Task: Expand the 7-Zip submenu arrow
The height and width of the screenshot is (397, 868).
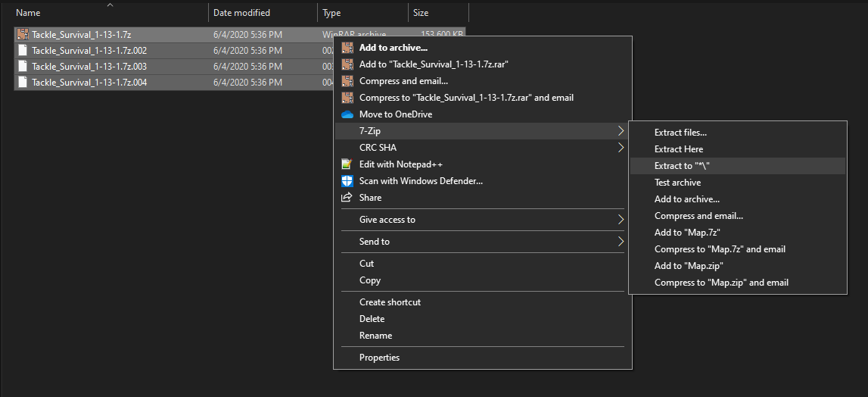Action: 621,131
